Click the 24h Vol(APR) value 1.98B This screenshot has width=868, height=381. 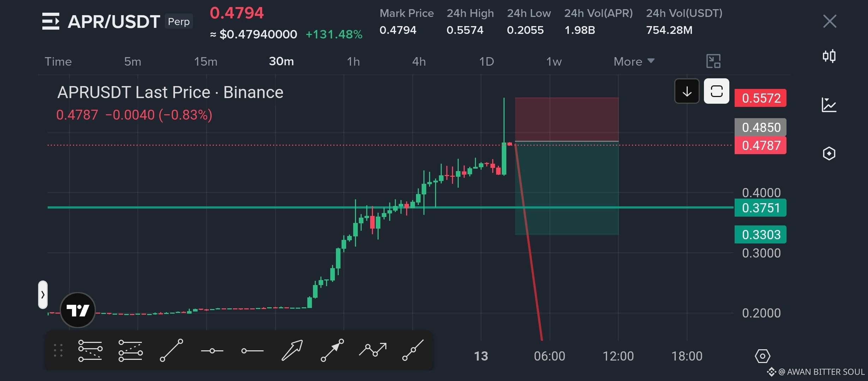point(580,30)
